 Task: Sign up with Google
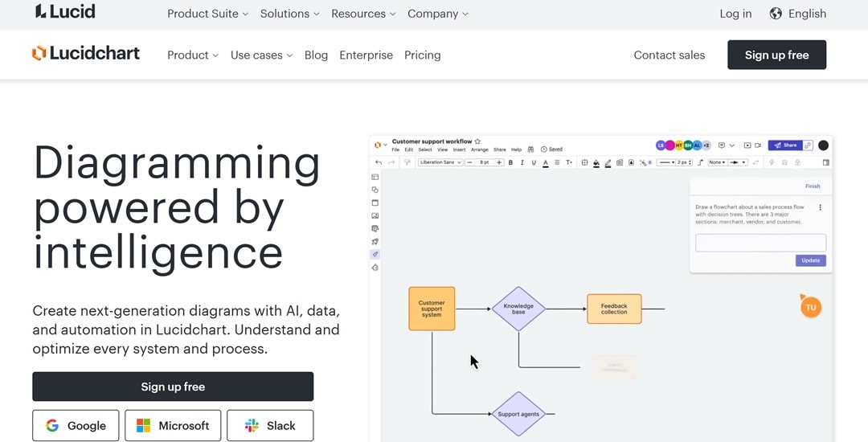(76, 425)
